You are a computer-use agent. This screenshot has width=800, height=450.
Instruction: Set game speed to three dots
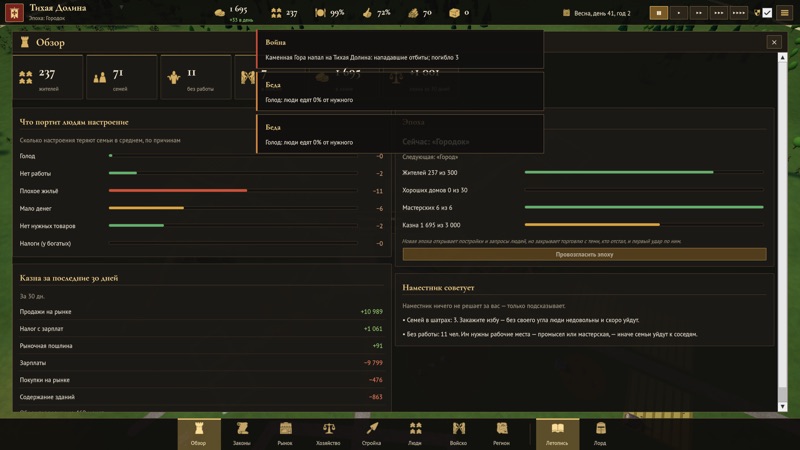[718, 13]
